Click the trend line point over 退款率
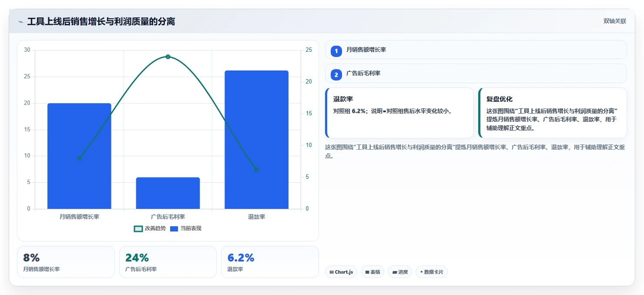Screen dimensions: 644x295 256,170
